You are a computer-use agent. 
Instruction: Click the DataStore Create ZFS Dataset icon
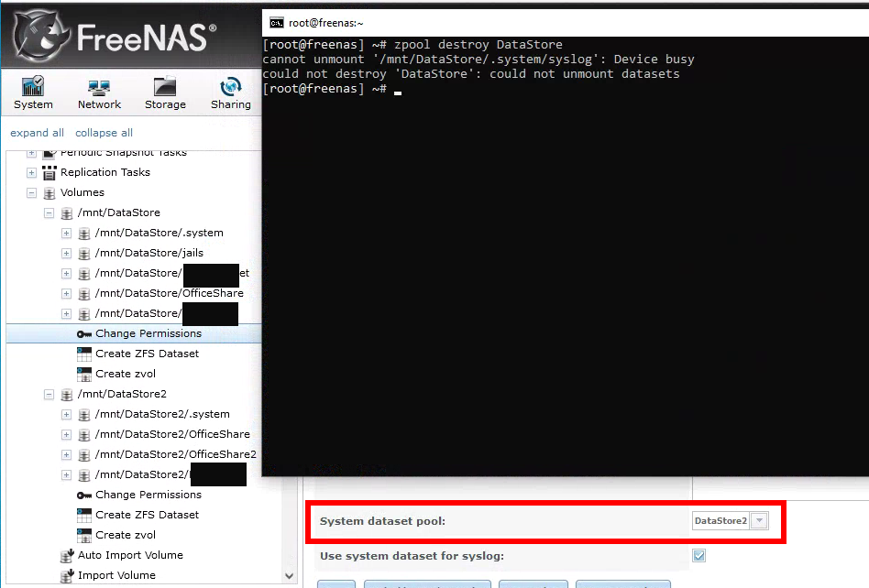click(84, 354)
